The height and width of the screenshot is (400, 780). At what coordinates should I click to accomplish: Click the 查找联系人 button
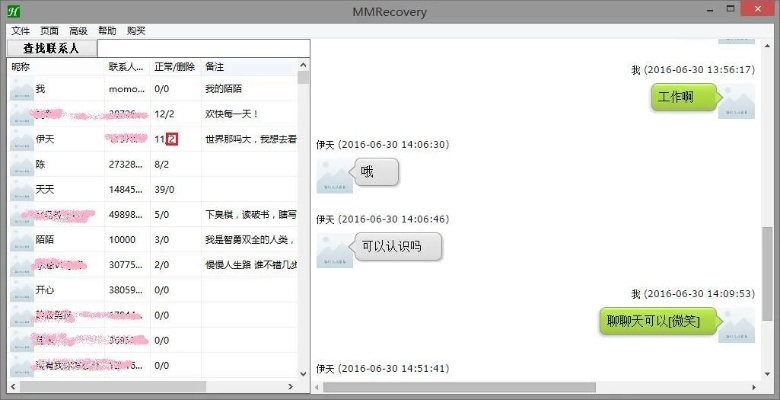pyautogui.click(x=51, y=48)
